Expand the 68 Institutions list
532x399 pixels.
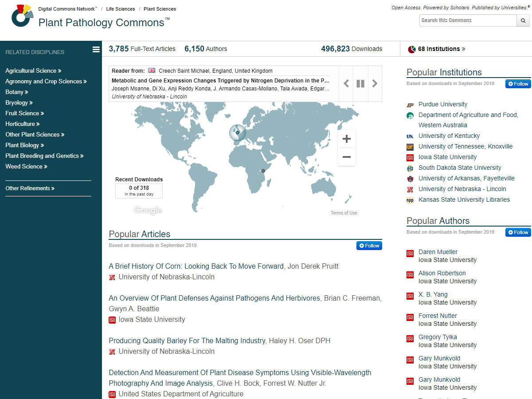click(x=441, y=49)
